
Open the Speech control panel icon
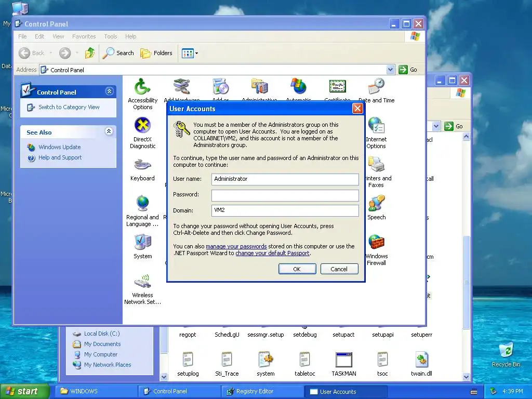(376, 208)
